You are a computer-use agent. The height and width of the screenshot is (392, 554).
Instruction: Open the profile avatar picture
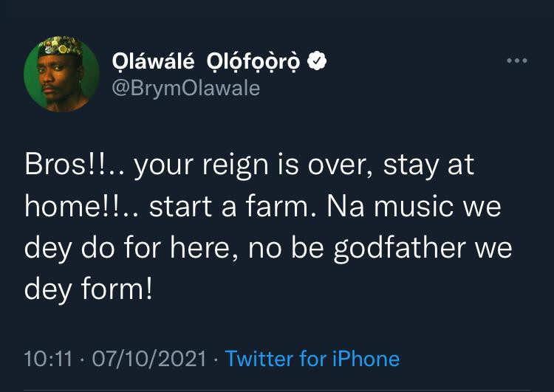tap(62, 74)
